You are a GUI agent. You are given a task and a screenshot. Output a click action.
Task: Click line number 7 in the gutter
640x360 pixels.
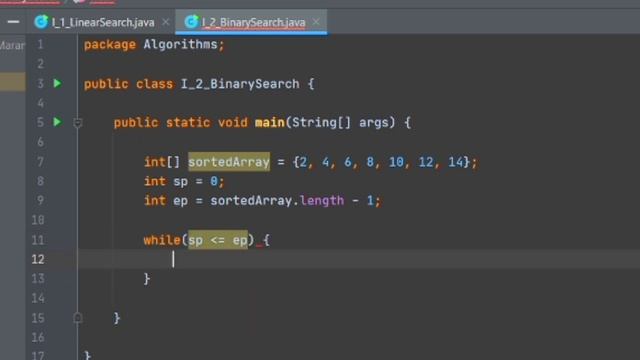pyautogui.click(x=40, y=162)
